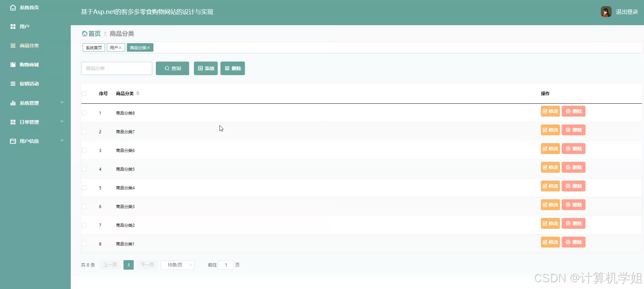Click the 商品分类 search input field
The width and height of the screenshot is (644, 289).
(x=117, y=68)
